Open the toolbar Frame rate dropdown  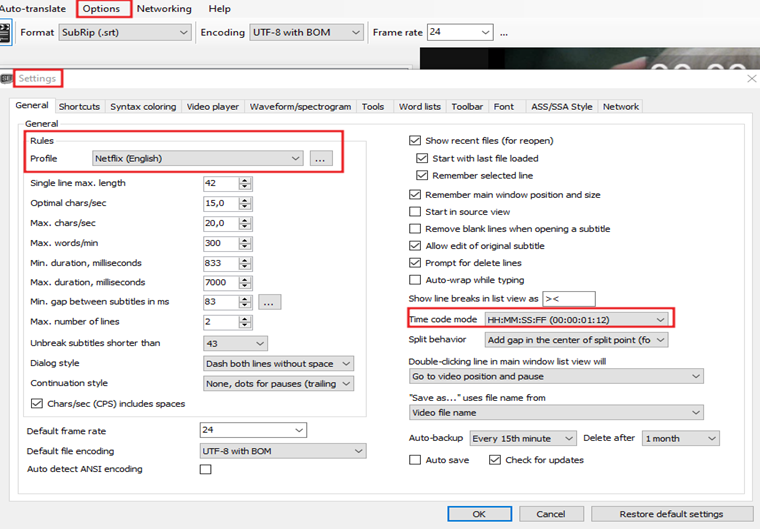click(460, 32)
